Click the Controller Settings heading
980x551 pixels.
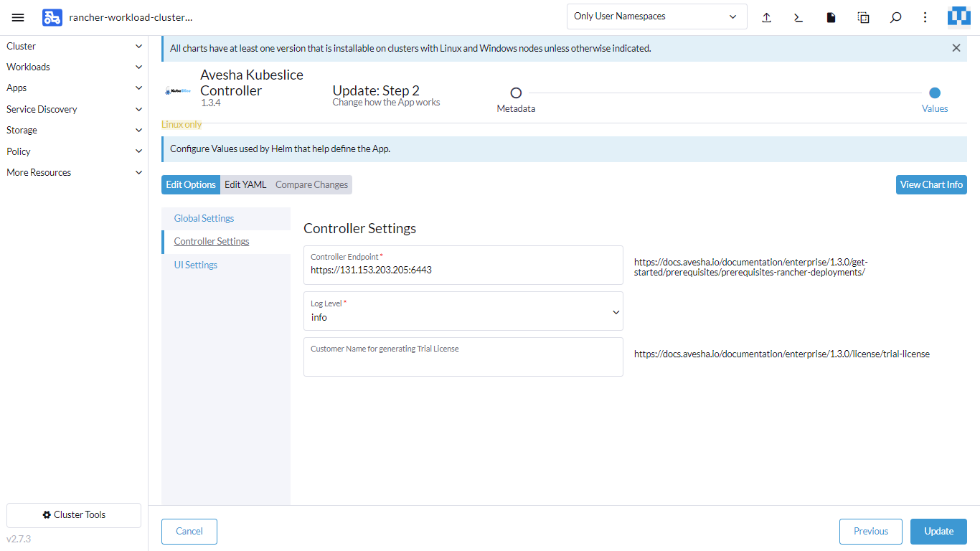(359, 228)
